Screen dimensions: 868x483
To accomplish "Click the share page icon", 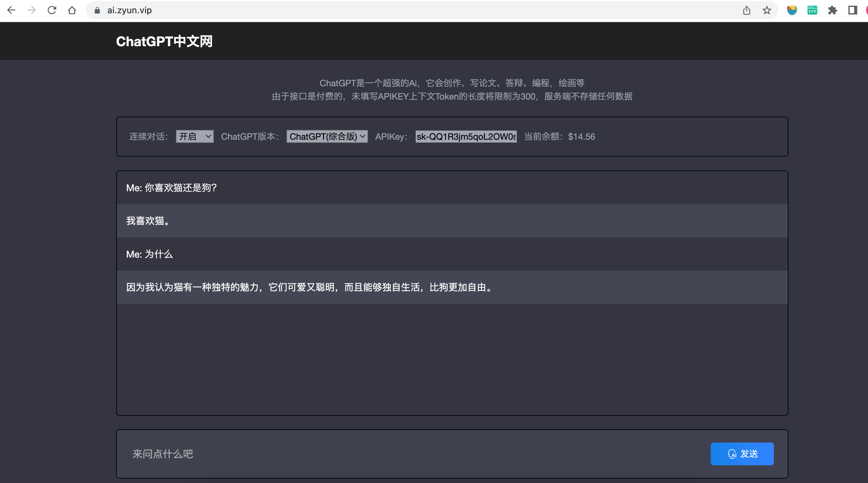I will click(747, 10).
